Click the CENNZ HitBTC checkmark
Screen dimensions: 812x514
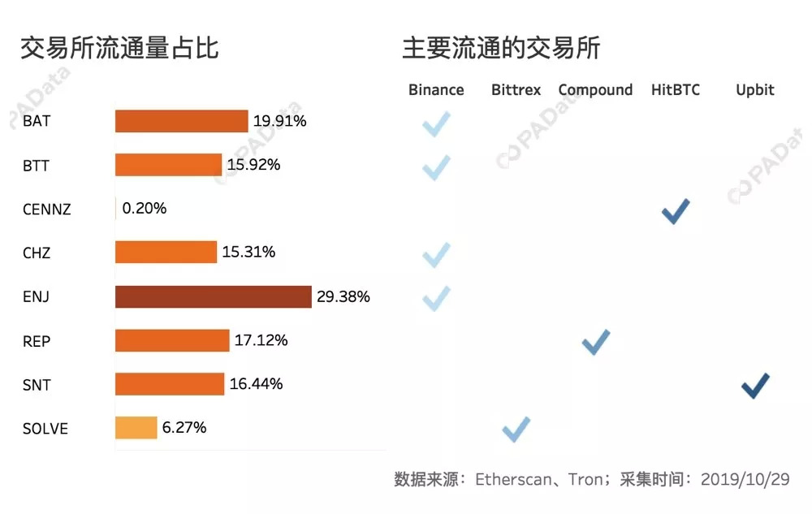coord(676,211)
